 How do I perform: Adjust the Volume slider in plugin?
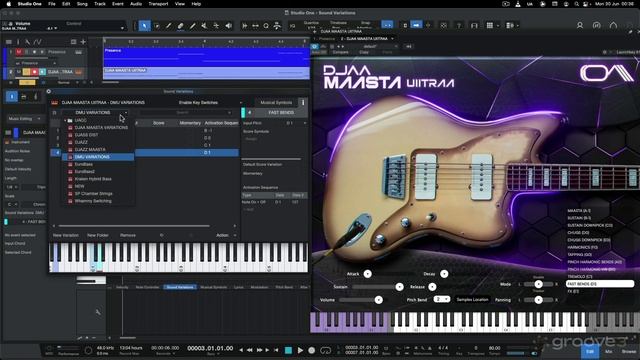pos(361,300)
